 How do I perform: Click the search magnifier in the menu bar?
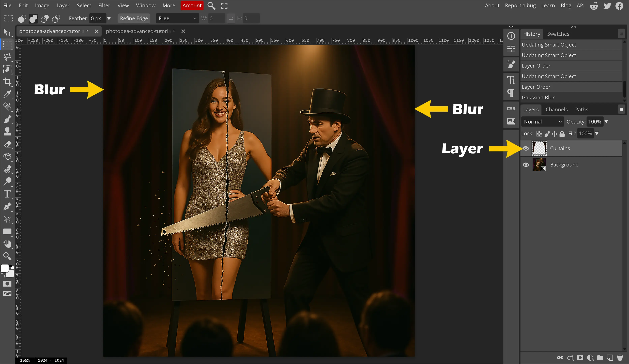point(211,6)
